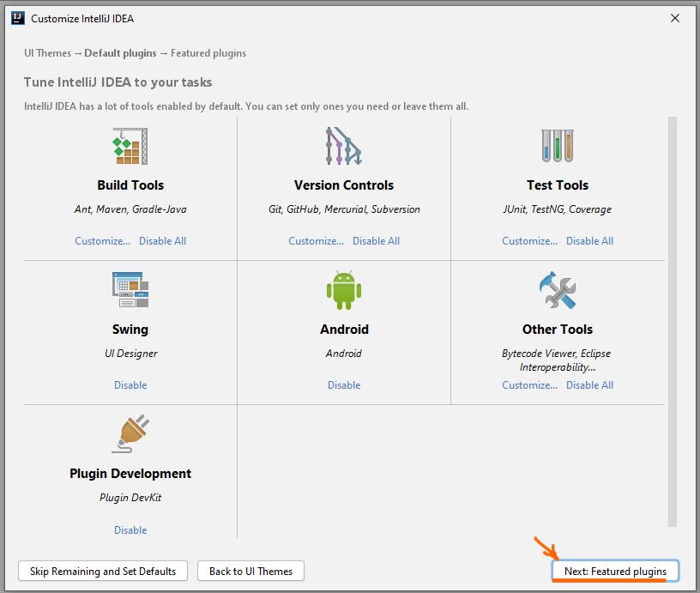
Task: Disable all Build Tools plugins
Action: (x=162, y=241)
